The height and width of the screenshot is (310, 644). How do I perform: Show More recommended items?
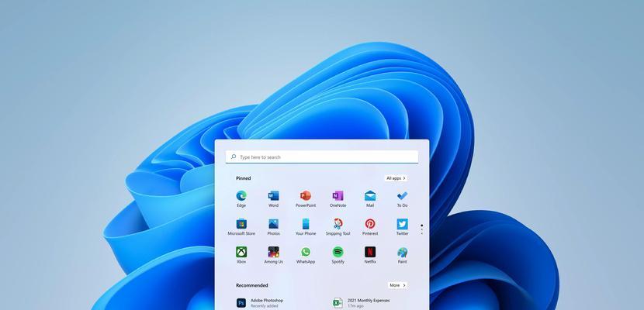pyautogui.click(x=397, y=285)
